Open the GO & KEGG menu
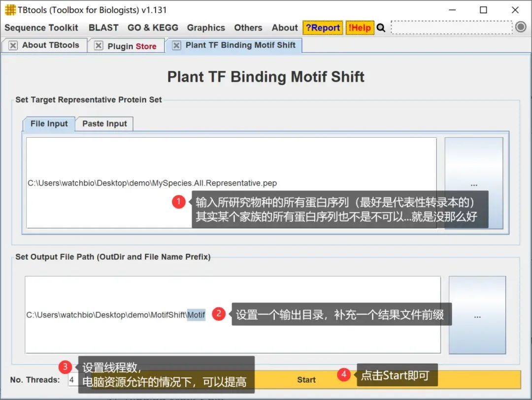532x400 pixels. [153, 28]
